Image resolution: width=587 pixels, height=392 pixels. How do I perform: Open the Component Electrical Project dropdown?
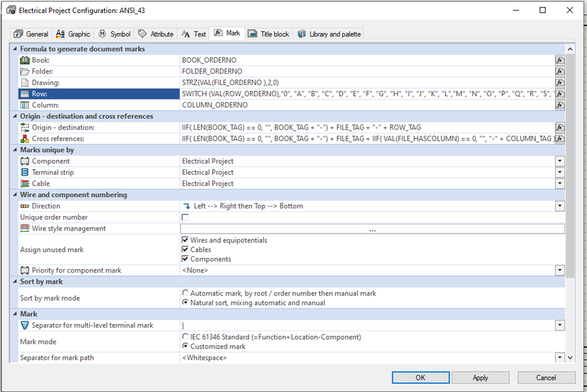click(560, 161)
